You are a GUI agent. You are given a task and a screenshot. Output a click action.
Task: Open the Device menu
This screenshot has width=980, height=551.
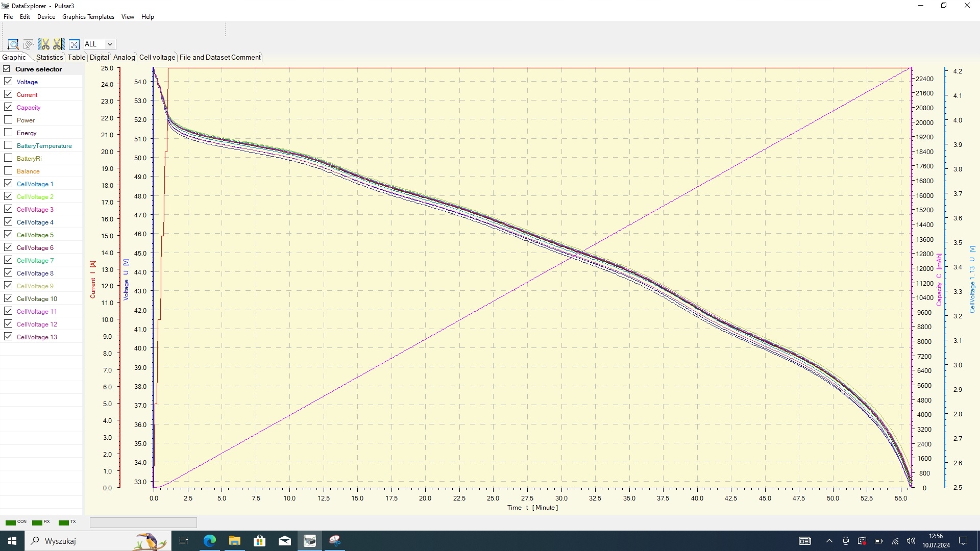(46, 17)
